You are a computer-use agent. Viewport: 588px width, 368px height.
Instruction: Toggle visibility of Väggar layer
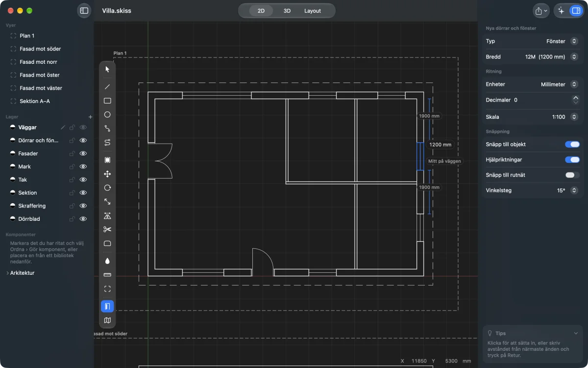click(83, 128)
